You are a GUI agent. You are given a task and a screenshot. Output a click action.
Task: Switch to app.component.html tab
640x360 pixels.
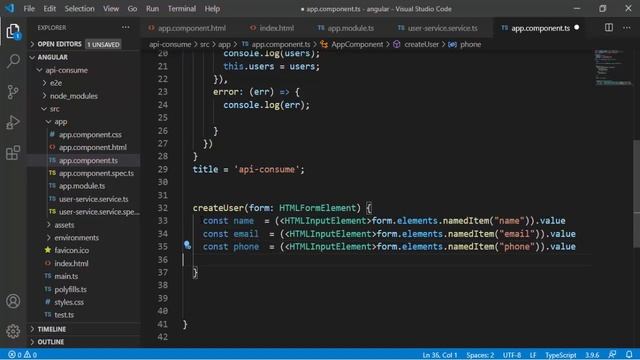[x=187, y=28]
